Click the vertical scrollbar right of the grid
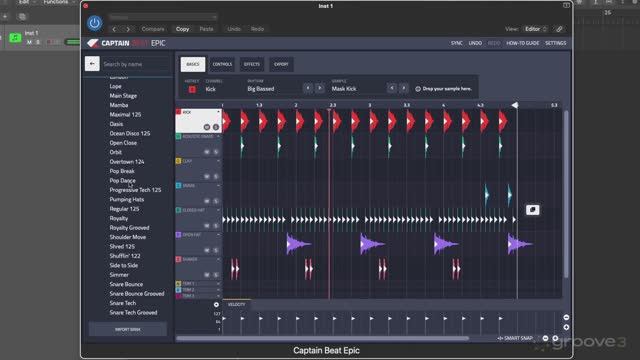The image size is (640, 360). pos(566,194)
